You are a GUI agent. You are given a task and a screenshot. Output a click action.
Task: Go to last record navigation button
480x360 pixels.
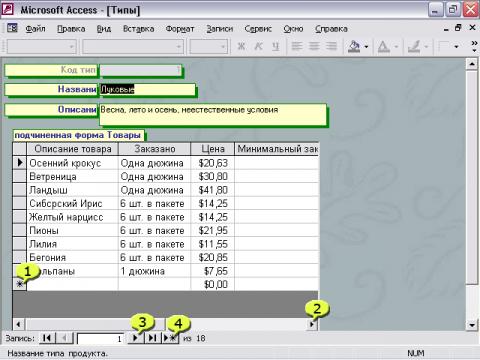[153, 338]
